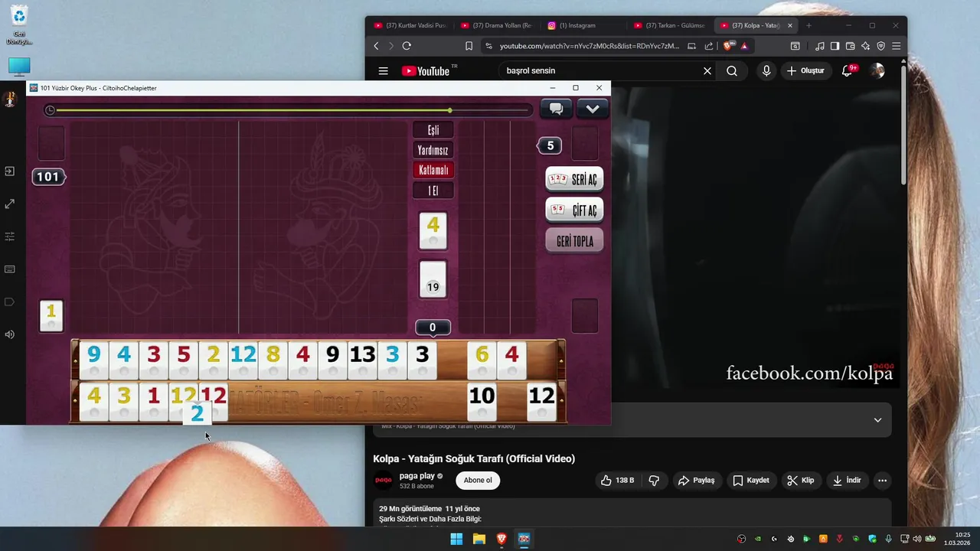Click the Kaydet save button

(750, 481)
